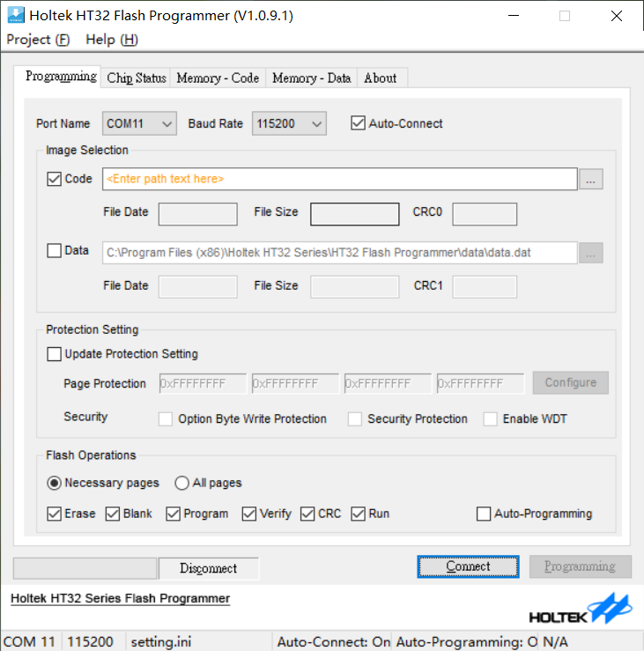The height and width of the screenshot is (651, 644).
Task: Toggle the Update Protection Setting checkbox
Action: (55, 354)
